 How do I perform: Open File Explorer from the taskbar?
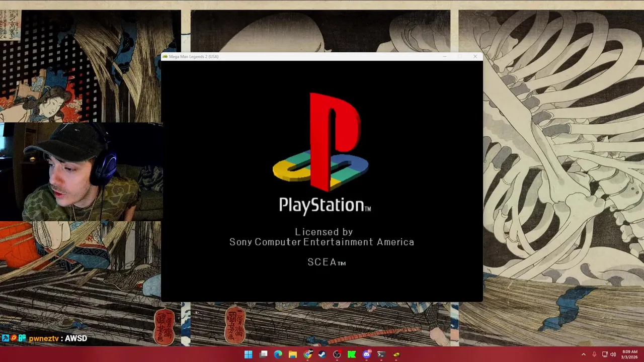(293, 354)
